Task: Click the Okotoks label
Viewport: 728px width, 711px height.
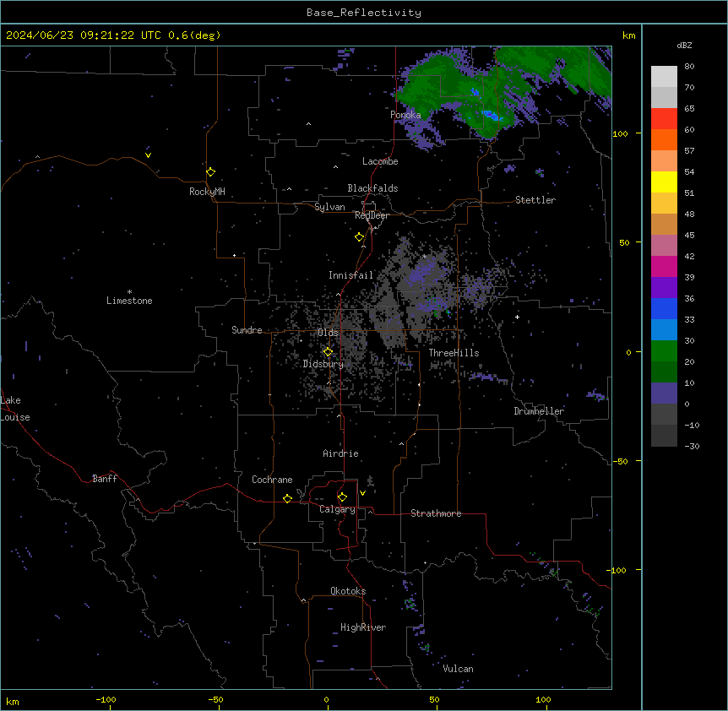Action: [x=348, y=591]
